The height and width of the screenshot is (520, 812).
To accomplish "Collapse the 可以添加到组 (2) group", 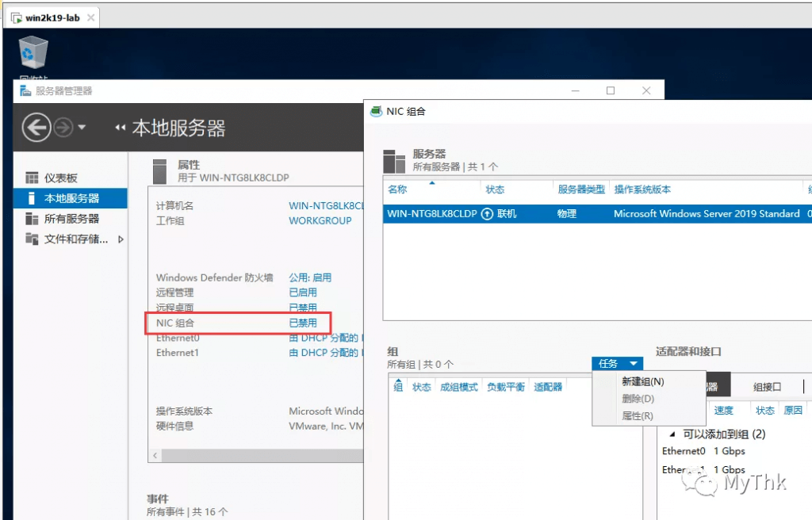I will click(x=672, y=434).
